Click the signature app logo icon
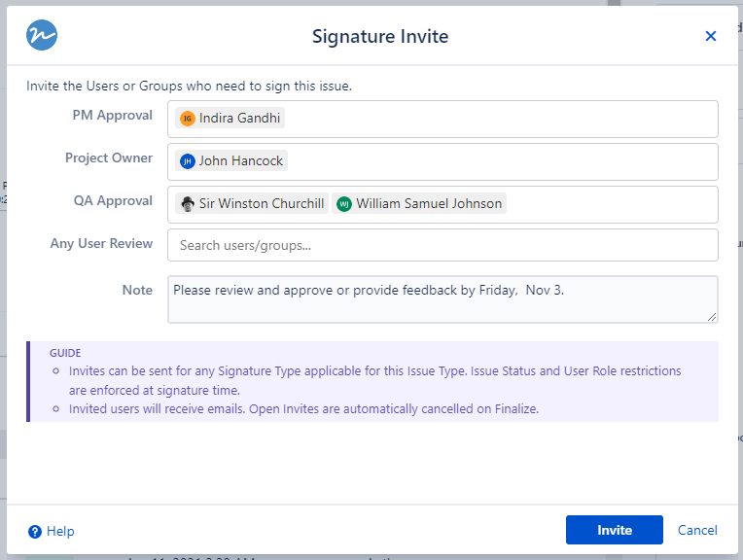The image size is (743, 560). click(x=42, y=36)
